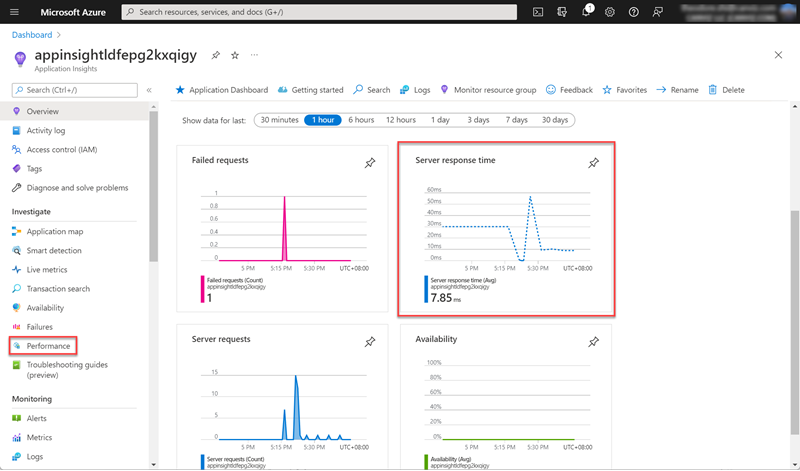Open Cloud Shell from top bar
Viewport: 800px width, 471px height.
pos(538,12)
